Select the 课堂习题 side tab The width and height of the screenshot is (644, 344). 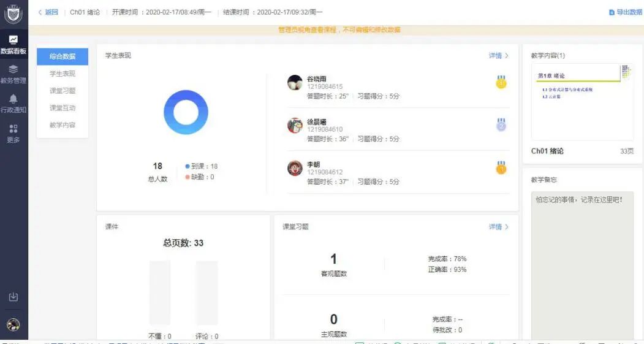[x=63, y=91]
